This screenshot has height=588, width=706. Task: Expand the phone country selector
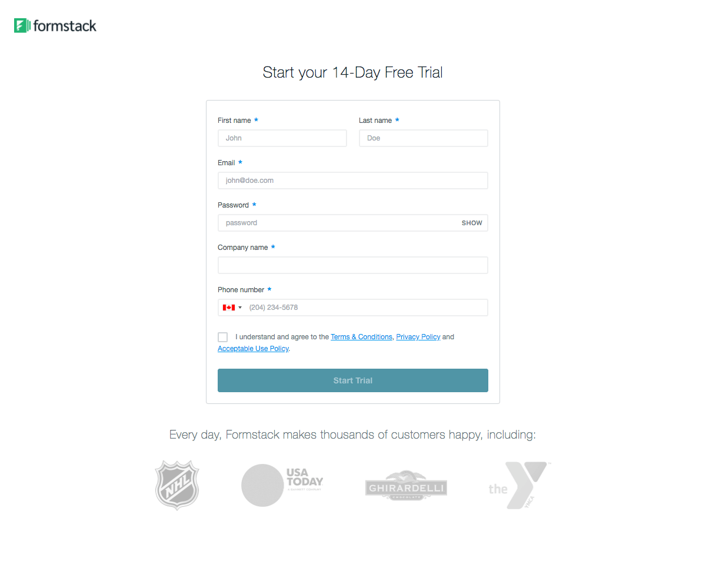(232, 307)
